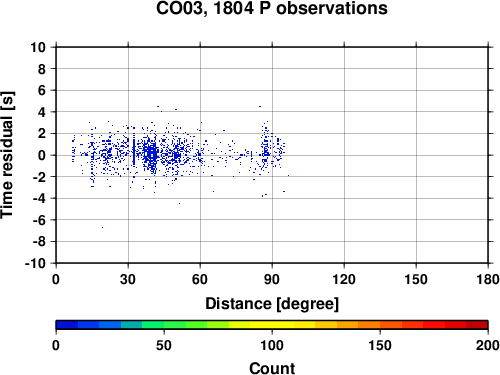Click the Distance [degree] axis label
500x375 pixels.
pyautogui.click(x=272, y=304)
